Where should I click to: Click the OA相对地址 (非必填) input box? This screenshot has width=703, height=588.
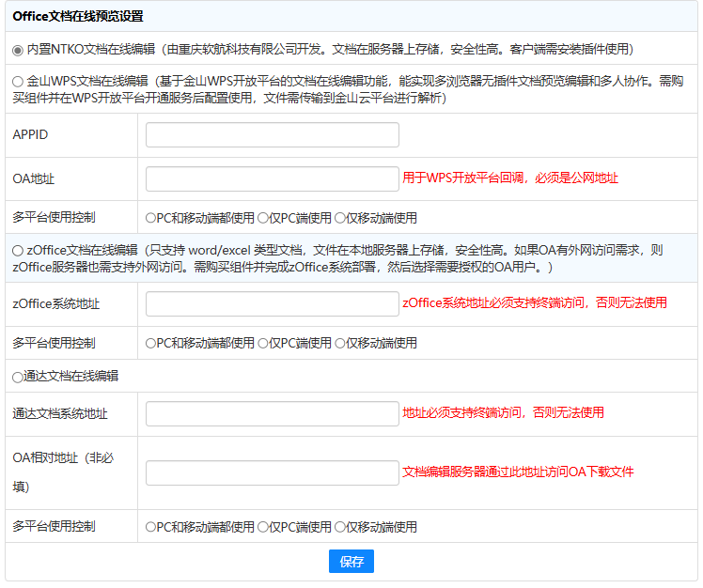pos(273,472)
